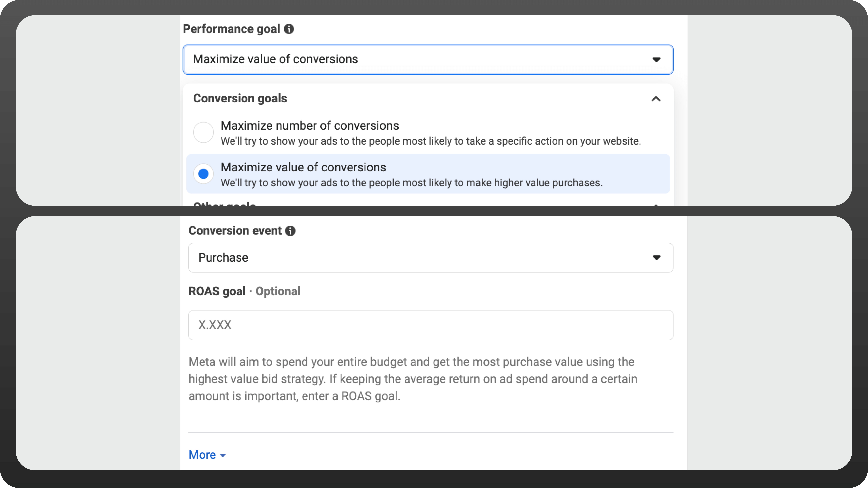Image resolution: width=868 pixels, height=488 pixels.
Task: Click the Conversion goals section heading
Action: (x=240, y=98)
